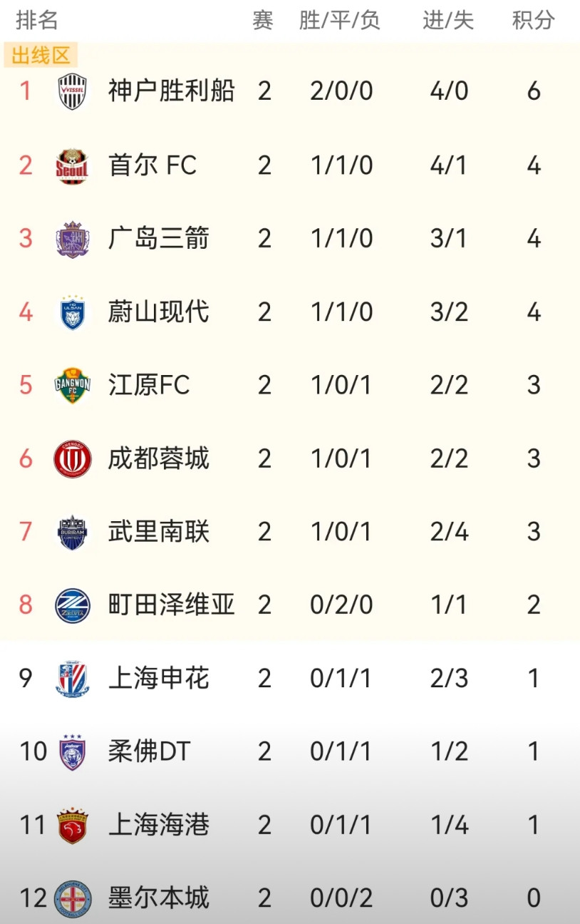
Task: Select the 上海申花 team name
Action: click(x=158, y=678)
